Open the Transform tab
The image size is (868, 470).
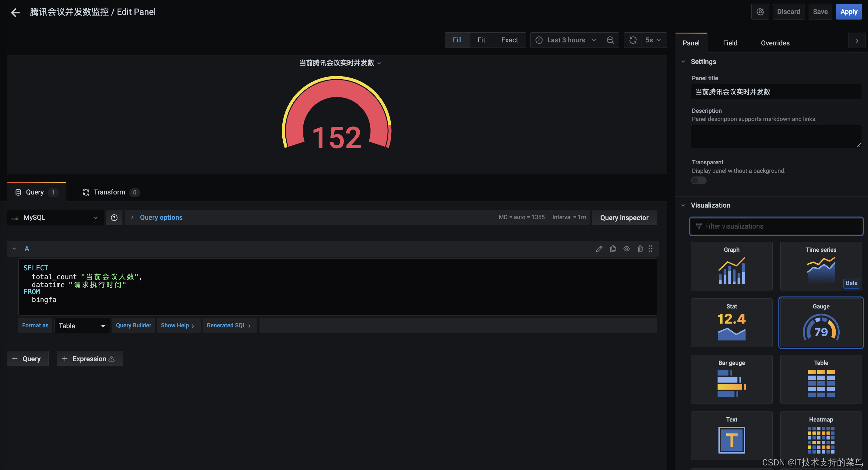pyautogui.click(x=111, y=192)
